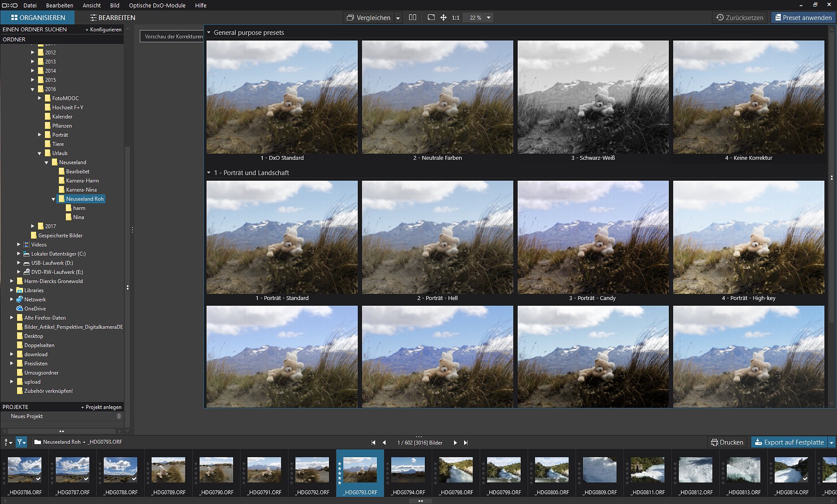
Task: Collapse the 2016 folder
Action: [33, 89]
